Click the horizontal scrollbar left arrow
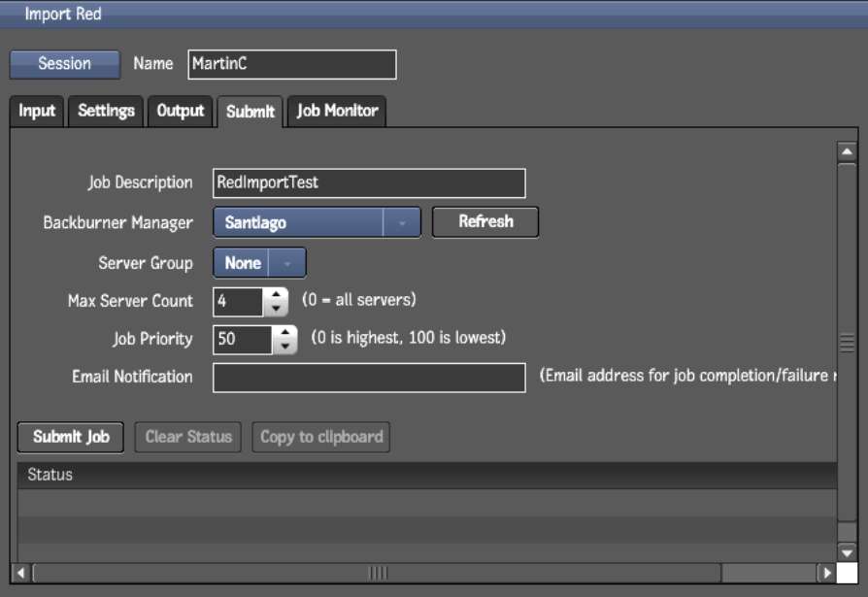868x597 pixels. click(x=20, y=573)
